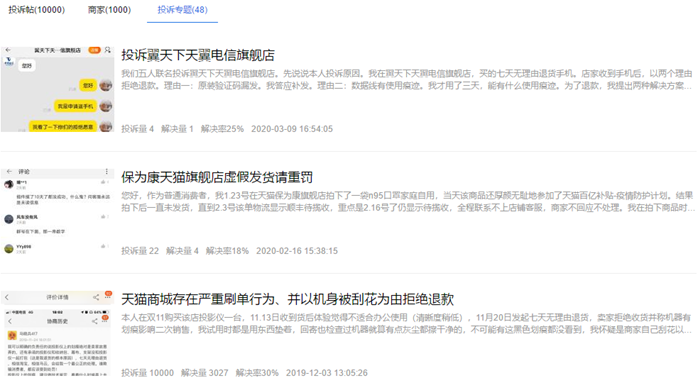This screenshot has height=383, width=698.
Task: Click the 投诉量 22 statistic
Action: [140, 251]
